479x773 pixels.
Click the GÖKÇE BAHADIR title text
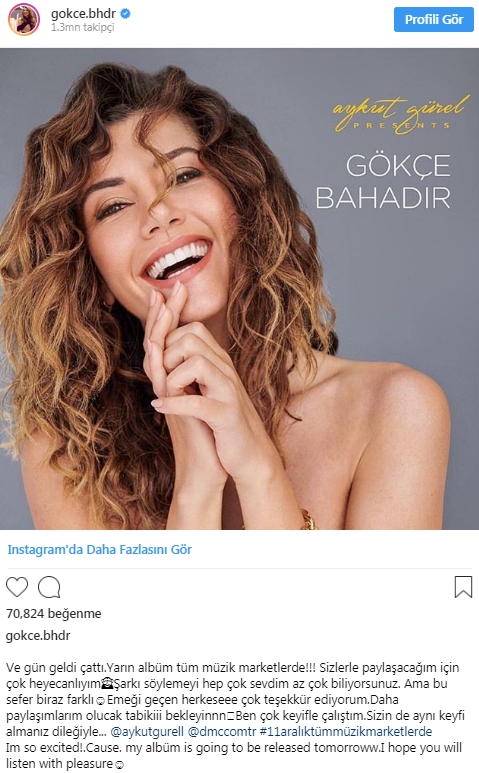[383, 181]
